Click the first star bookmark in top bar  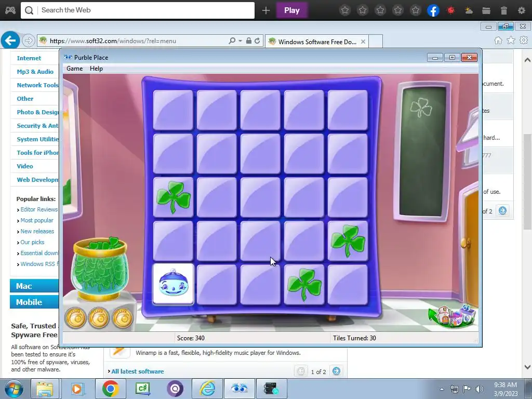point(345,10)
